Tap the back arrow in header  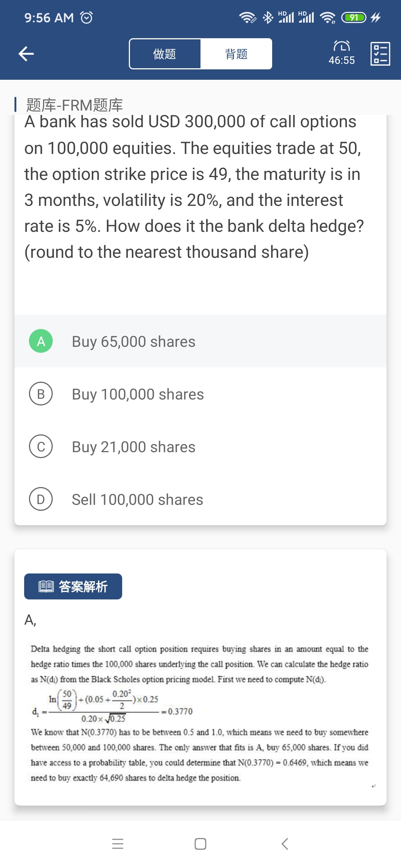coord(26,54)
